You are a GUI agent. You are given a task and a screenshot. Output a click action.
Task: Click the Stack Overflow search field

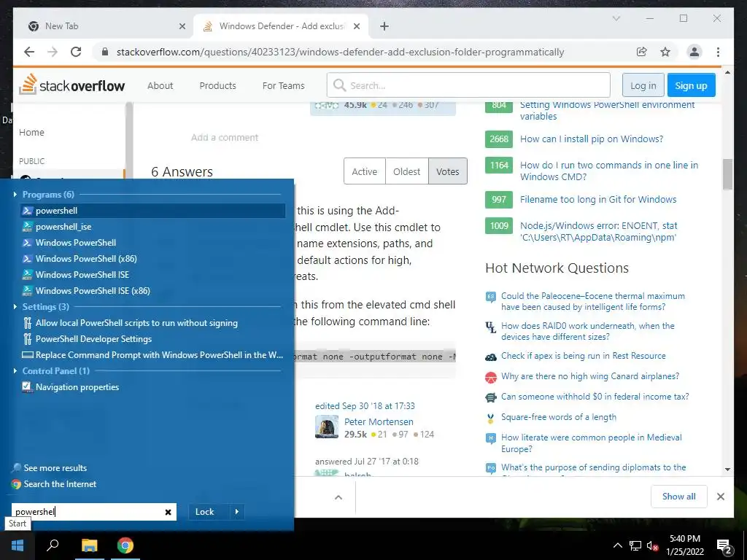(468, 85)
